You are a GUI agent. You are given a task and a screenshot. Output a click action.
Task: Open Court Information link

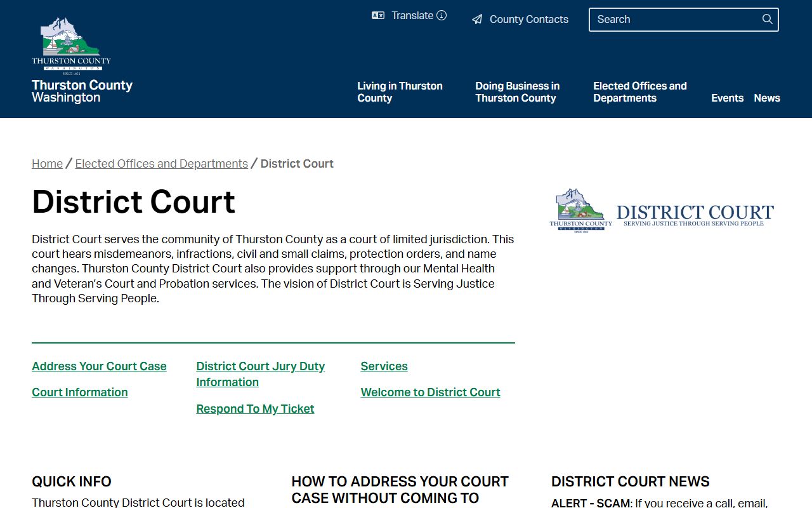coord(80,392)
